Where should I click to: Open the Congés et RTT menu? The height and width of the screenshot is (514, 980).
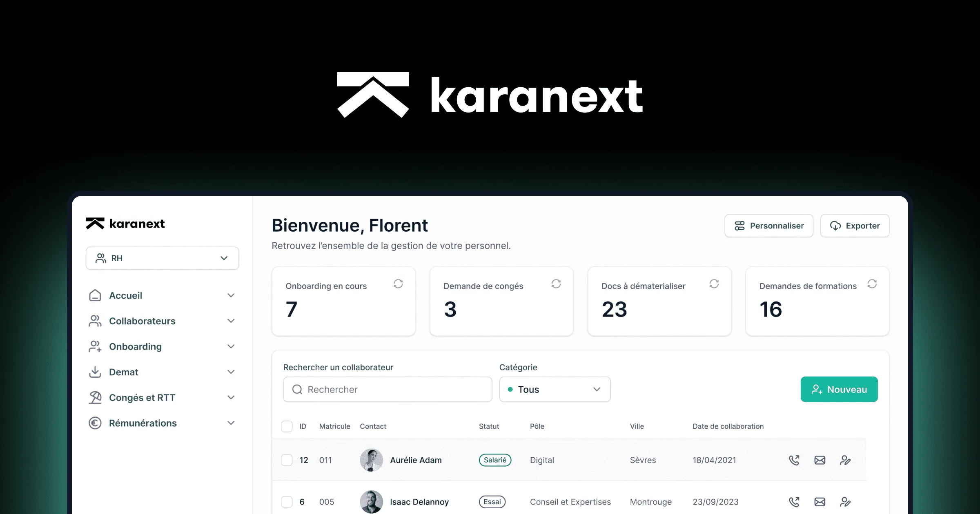point(142,398)
